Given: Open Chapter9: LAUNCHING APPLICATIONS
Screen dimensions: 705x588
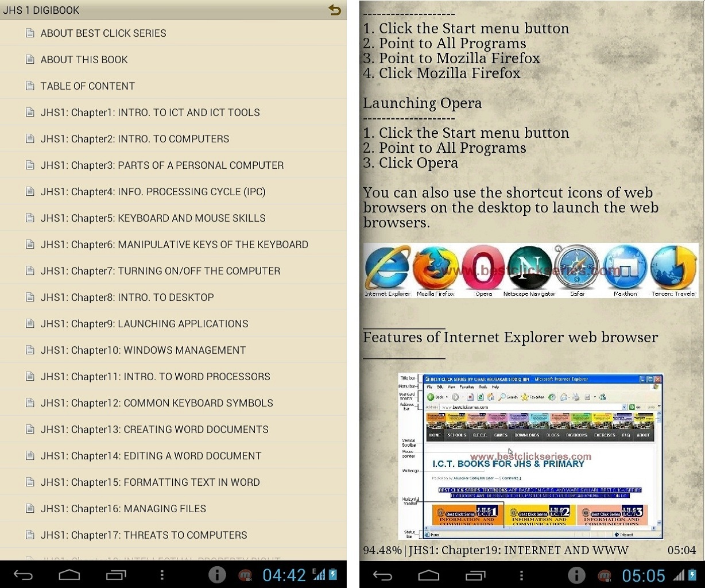Looking at the screenshot, I should pos(144,324).
